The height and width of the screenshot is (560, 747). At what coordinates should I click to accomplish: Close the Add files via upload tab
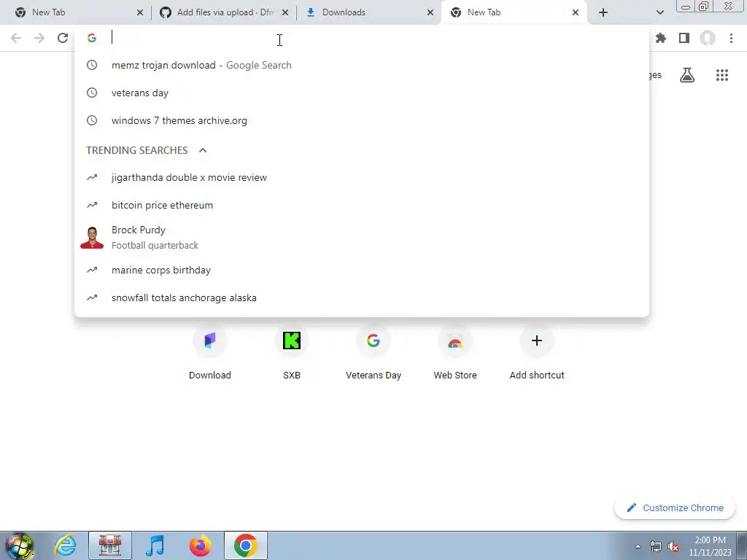pyautogui.click(x=285, y=12)
